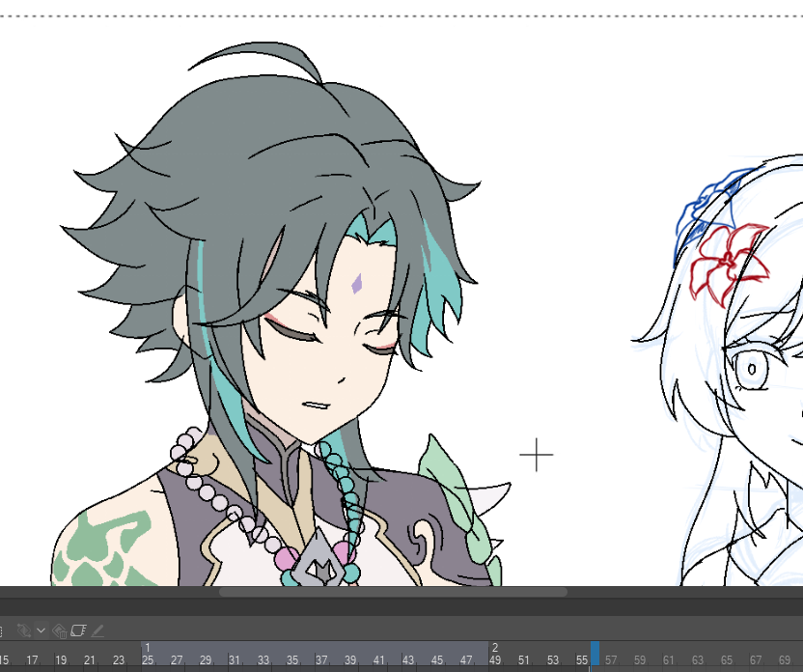The image size is (803, 672).
Task: Click the delete keyframe icon with trash can
Action: point(60,630)
